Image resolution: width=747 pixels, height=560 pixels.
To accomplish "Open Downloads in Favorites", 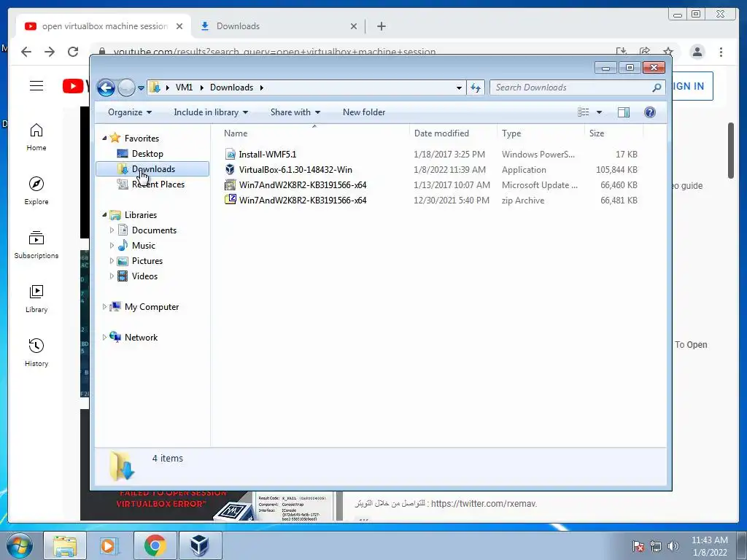I will click(x=153, y=169).
